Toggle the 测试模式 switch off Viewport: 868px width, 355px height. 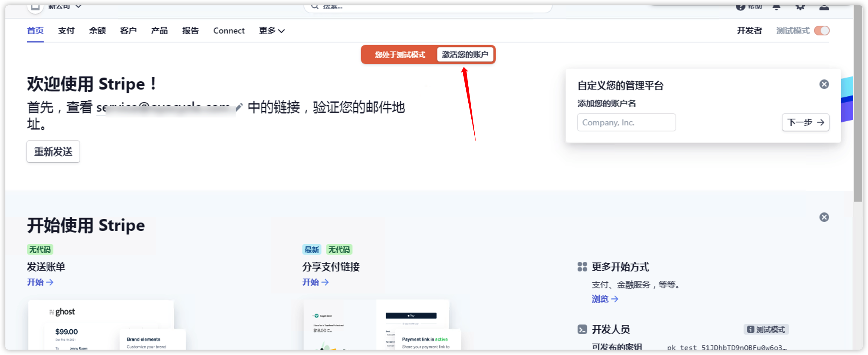(x=822, y=30)
